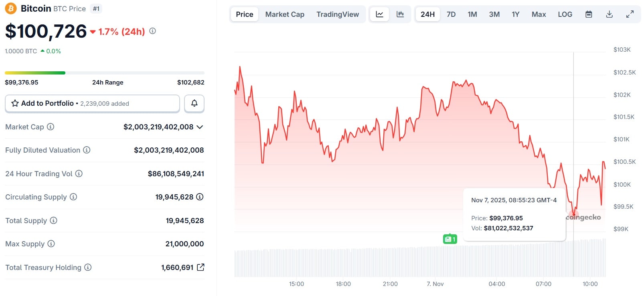Viewport: 644px width, 296px height.
Task: Expand the Market Cap value chevron
Action: pyautogui.click(x=200, y=127)
